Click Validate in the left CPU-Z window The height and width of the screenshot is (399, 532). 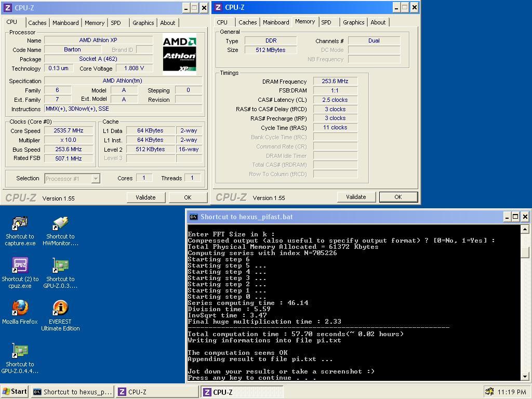pos(146,197)
